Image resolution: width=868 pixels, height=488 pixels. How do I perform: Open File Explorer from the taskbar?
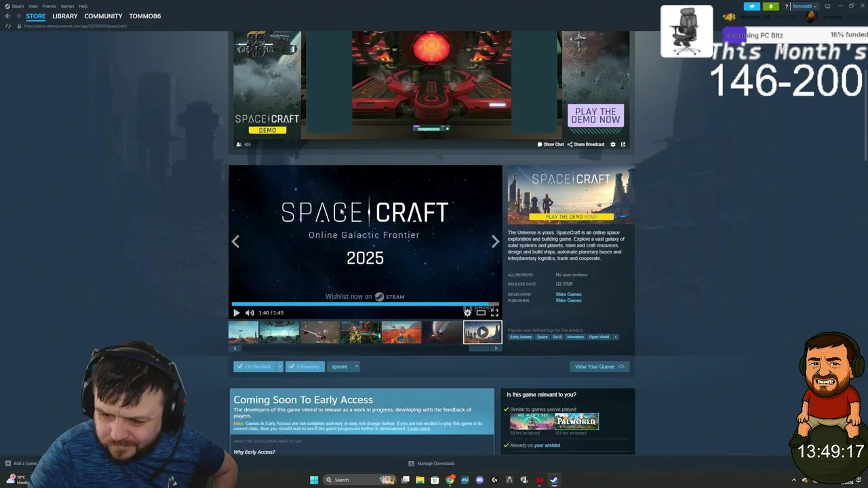point(420,480)
